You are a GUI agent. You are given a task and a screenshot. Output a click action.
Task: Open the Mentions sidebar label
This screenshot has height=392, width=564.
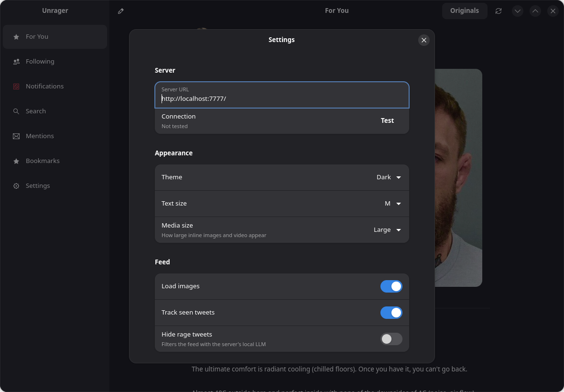click(40, 136)
